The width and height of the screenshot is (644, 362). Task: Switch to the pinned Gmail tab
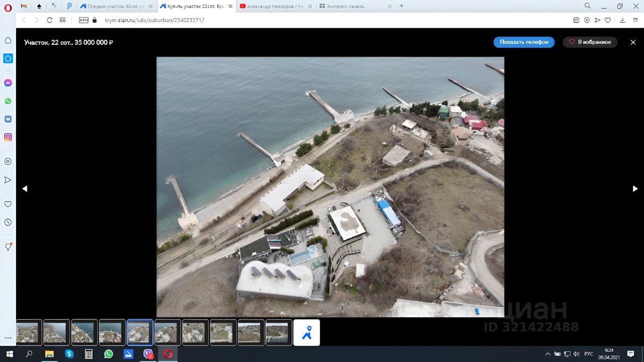pyautogui.click(x=24, y=6)
